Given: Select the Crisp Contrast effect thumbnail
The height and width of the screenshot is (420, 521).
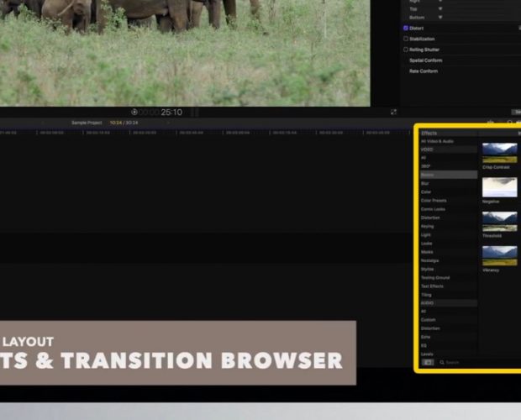Looking at the screenshot, I should click(500, 153).
